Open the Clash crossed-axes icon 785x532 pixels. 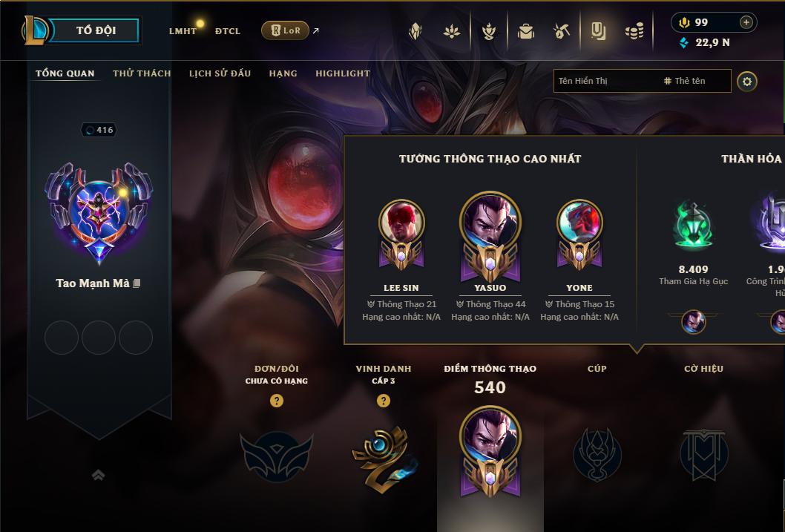(562, 31)
